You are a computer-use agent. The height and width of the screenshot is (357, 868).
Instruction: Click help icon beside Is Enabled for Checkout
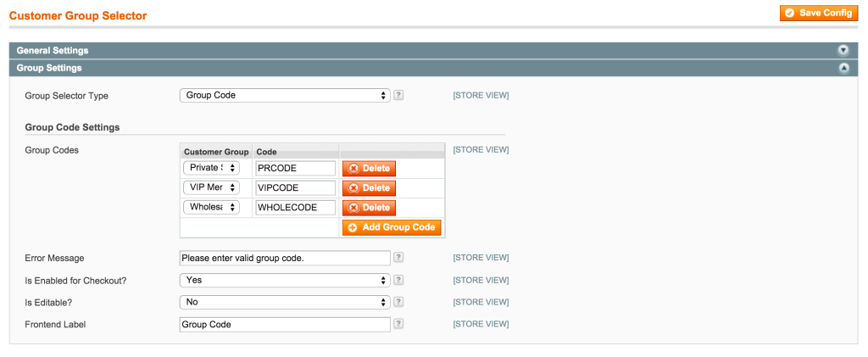pos(398,280)
